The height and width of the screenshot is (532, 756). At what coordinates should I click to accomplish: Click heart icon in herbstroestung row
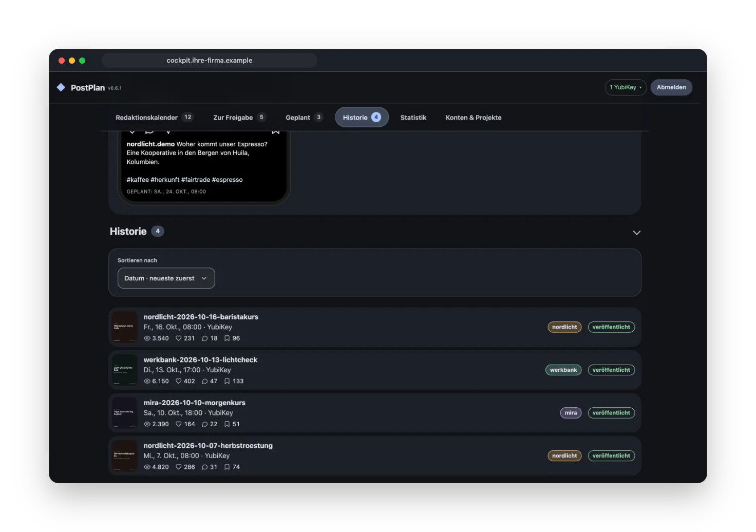[179, 467]
